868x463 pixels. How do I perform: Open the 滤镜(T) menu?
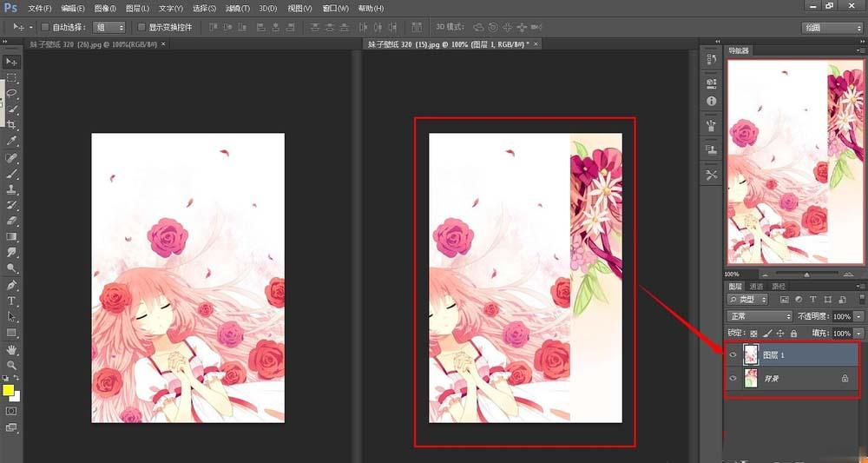click(x=238, y=9)
